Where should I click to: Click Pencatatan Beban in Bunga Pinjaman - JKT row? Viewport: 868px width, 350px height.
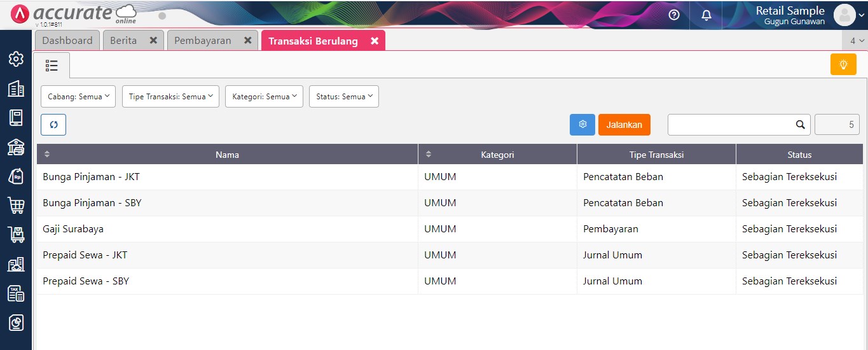pos(623,177)
